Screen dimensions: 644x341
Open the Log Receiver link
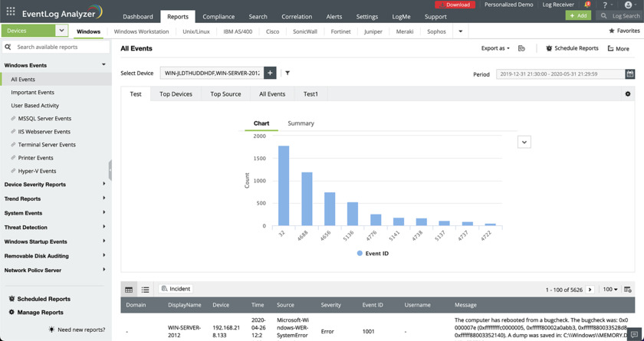click(558, 5)
